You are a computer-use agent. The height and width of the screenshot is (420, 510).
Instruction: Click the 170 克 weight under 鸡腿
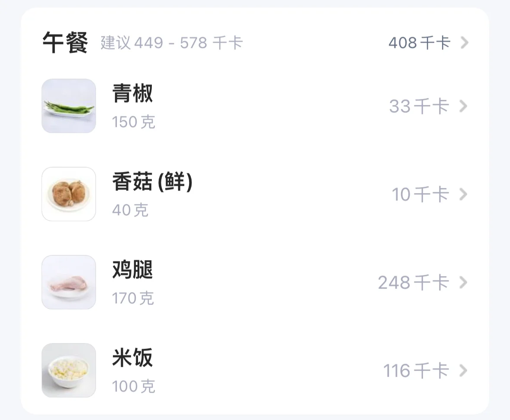click(133, 298)
